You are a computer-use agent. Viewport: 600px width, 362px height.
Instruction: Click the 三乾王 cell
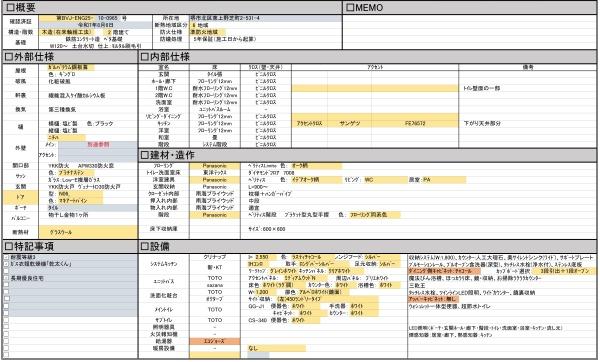417,285
